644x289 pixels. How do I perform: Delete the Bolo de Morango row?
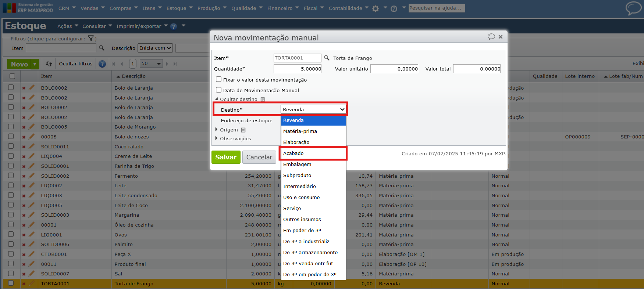point(24,127)
